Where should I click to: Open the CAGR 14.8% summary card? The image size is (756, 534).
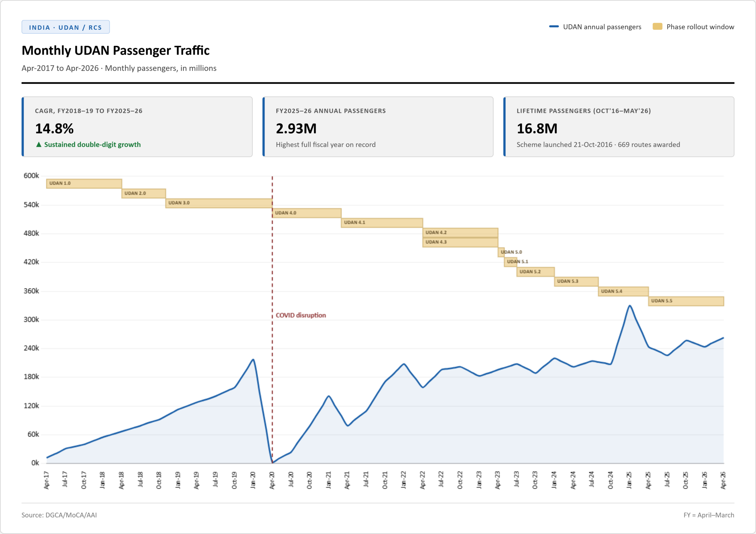coord(137,127)
